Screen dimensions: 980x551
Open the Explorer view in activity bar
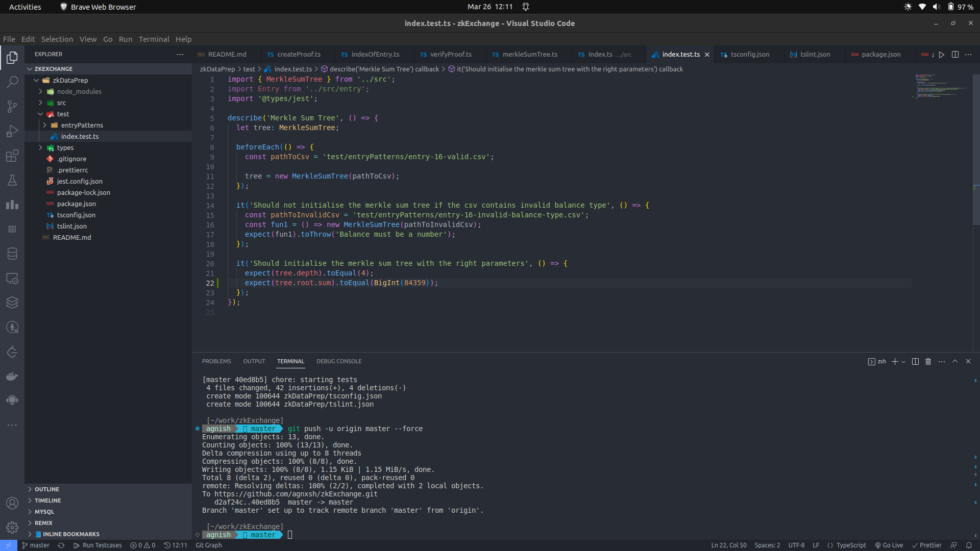(x=12, y=57)
